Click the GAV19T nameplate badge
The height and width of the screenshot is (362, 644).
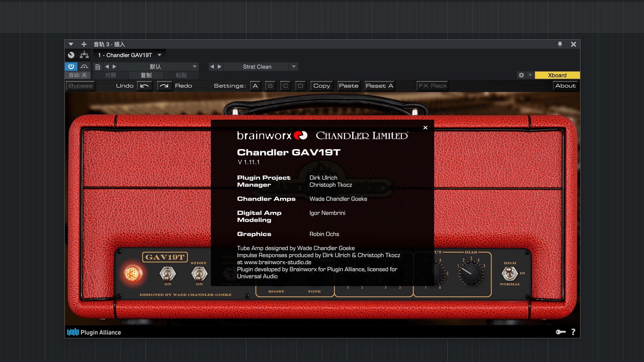coord(165,257)
